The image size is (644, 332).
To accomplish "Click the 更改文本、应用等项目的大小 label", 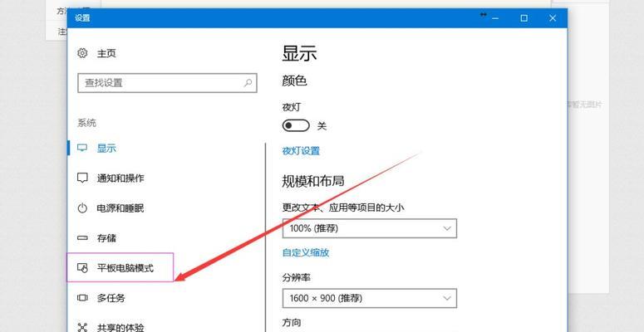I will tap(343, 207).
